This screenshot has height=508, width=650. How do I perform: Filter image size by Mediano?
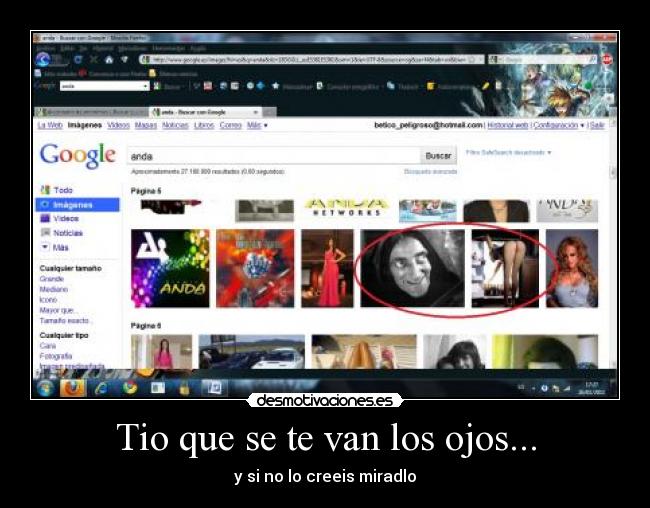[x=53, y=289]
